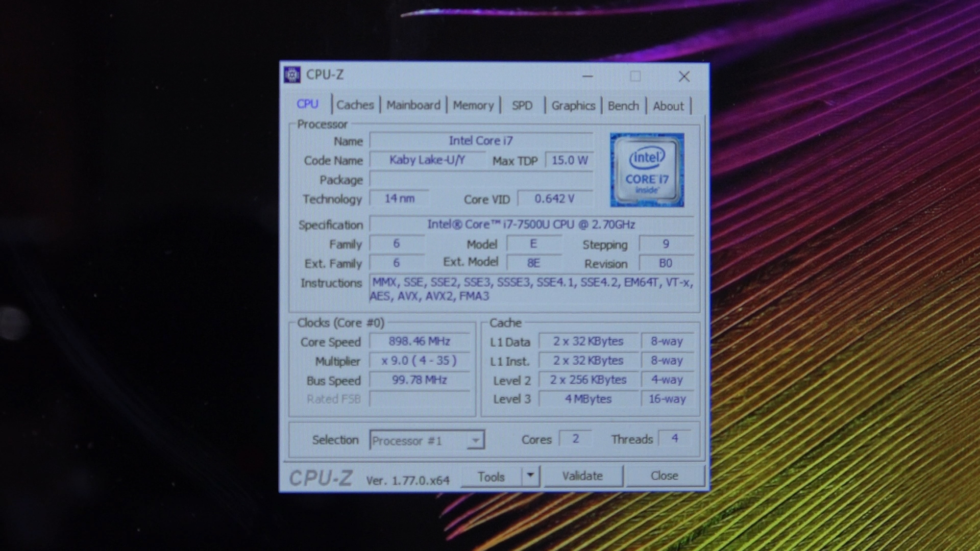Viewport: 980px width, 551px height.
Task: Click the Multiplier value x 9.0 (4 - 35)
Action: click(419, 361)
